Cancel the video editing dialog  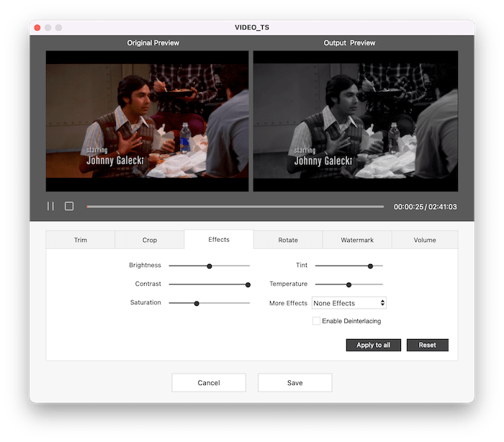click(209, 382)
